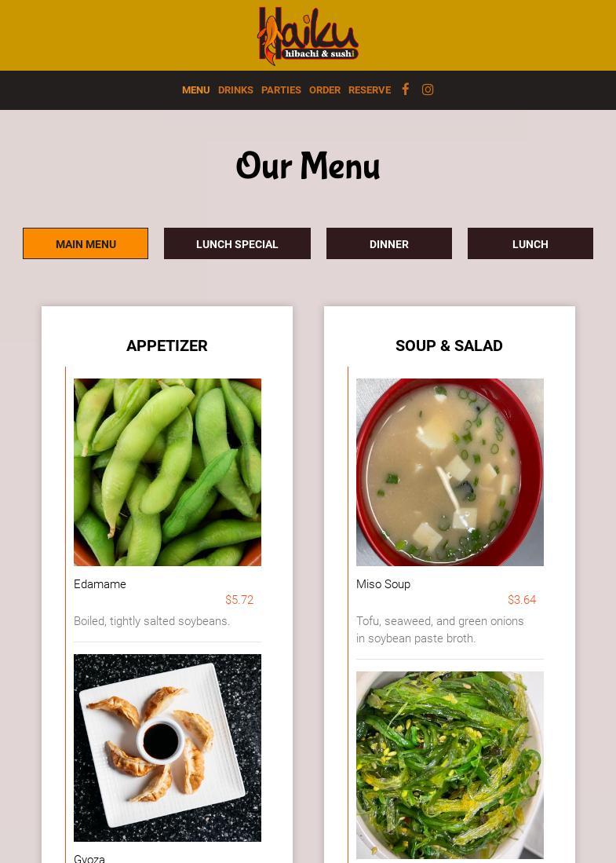Click the RESERVE link
Screen dimensions: 616x863
click(x=370, y=90)
